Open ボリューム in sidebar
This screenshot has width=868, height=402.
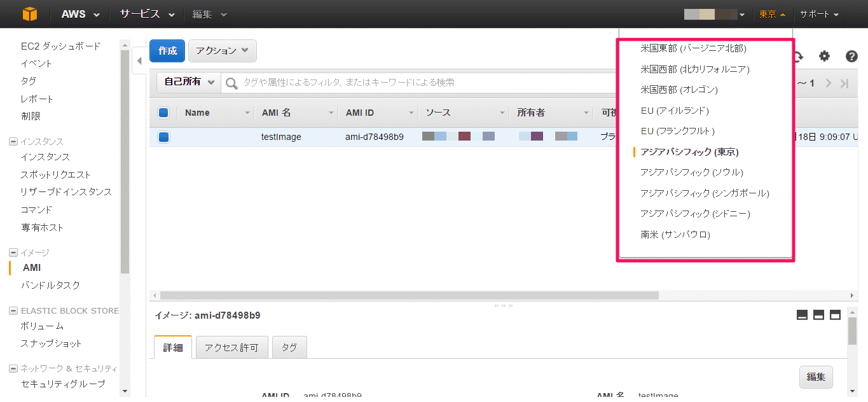[x=42, y=326]
